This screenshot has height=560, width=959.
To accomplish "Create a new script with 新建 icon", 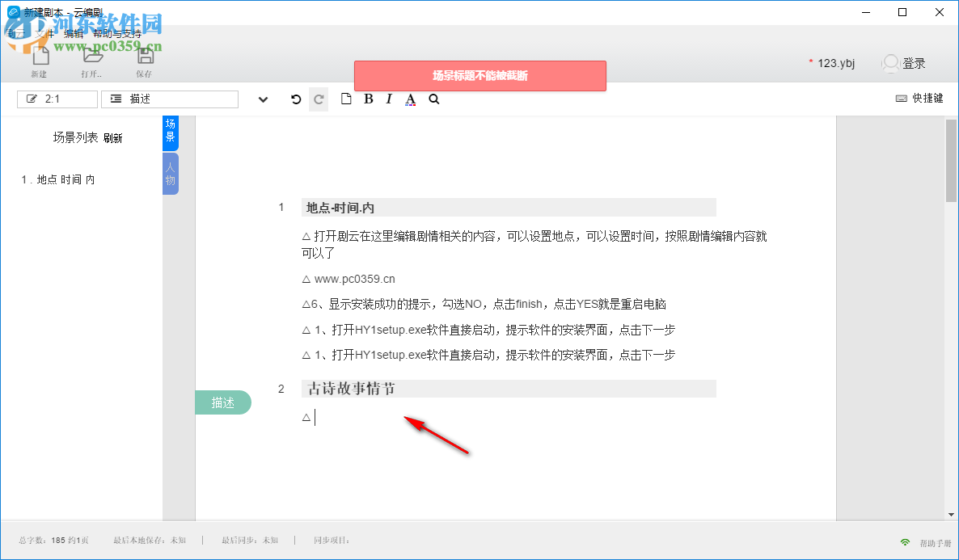I will click(x=38, y=57).
